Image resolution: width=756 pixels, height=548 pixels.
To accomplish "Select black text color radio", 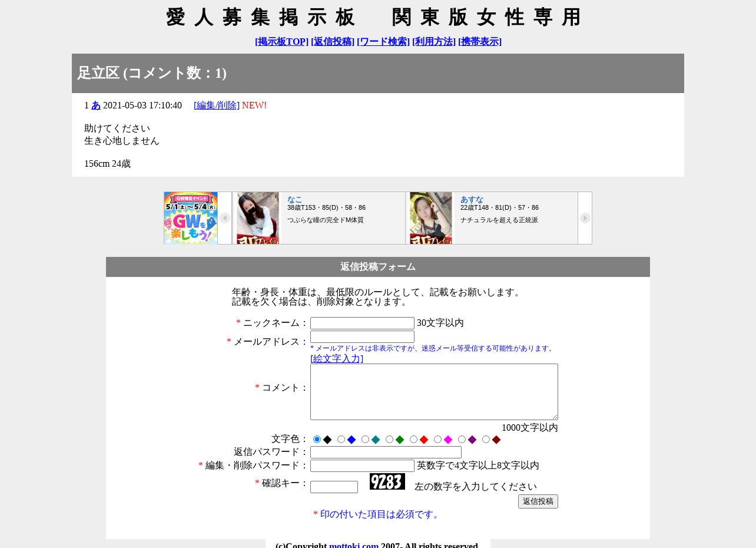I will coord(317,440).
